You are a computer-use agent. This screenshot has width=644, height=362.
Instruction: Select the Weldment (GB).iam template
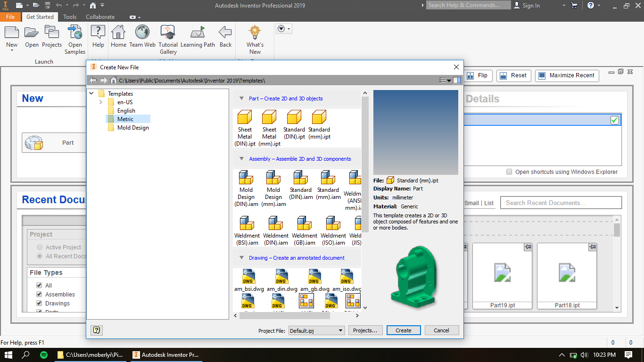coord(305,231)
